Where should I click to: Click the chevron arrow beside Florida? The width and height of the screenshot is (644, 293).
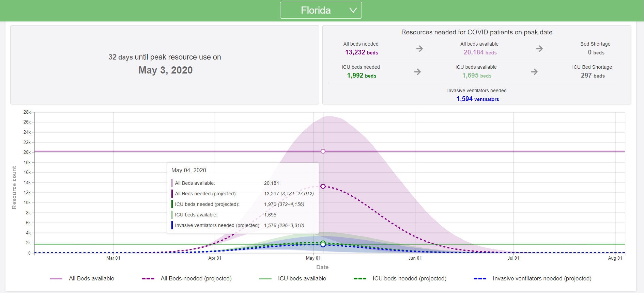pos(353,10)
